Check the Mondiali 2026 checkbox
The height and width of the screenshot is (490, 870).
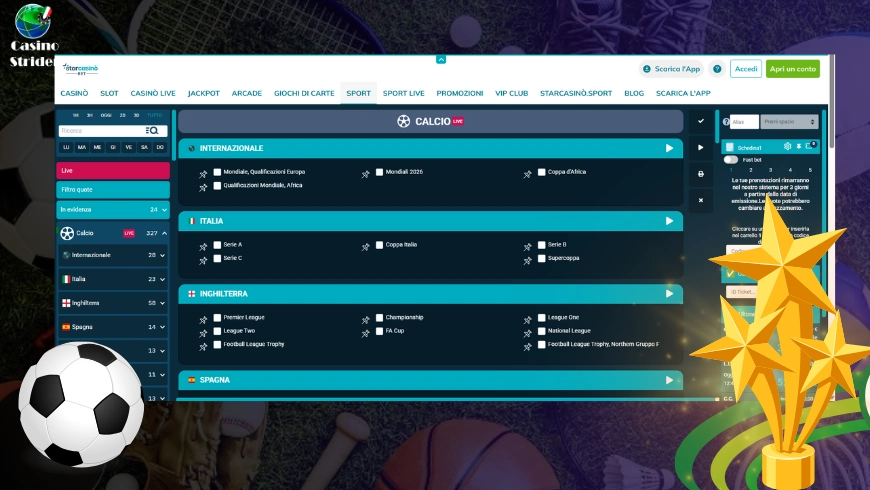tap(379, 172)
